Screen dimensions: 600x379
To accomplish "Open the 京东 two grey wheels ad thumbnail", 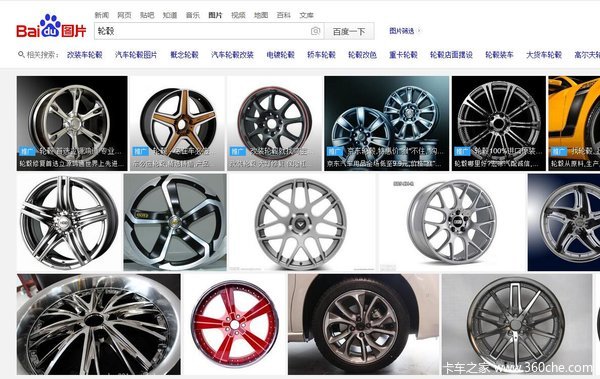I will tap(386, 123).
